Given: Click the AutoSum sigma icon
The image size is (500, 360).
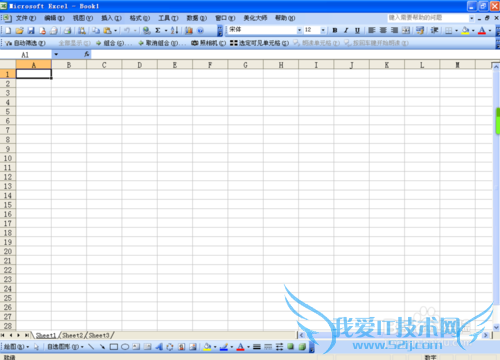Looking at the screenshot, I should [158, 31].
